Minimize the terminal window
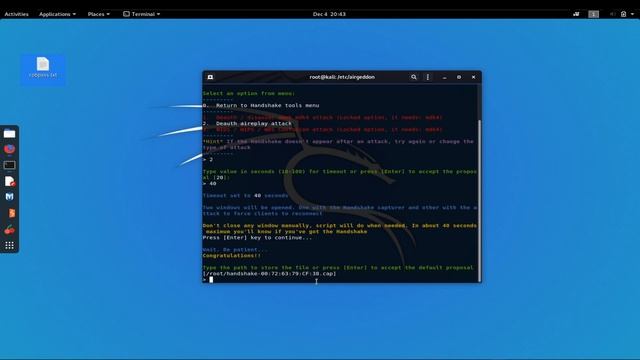640x360 pixels. [x=444, y=77]
